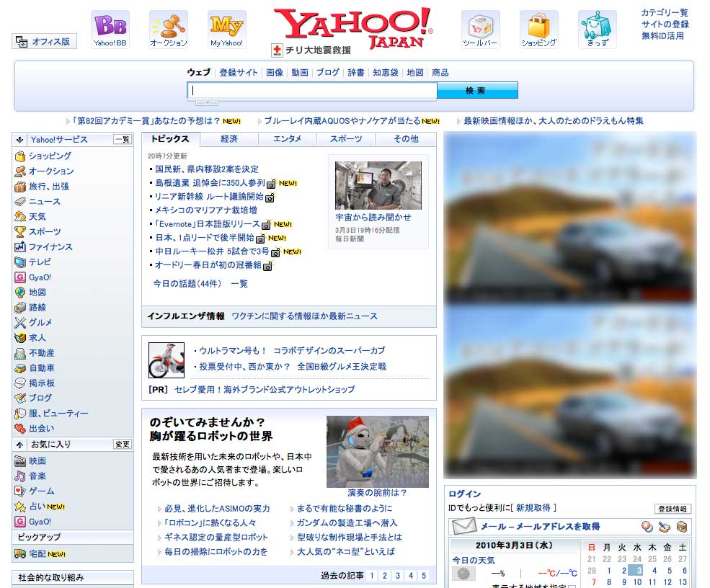Click the sidebar 映画 clapperboard icon
Image resolution: width=710 pixels, height=588 pixels.
[x=20, y=461]
